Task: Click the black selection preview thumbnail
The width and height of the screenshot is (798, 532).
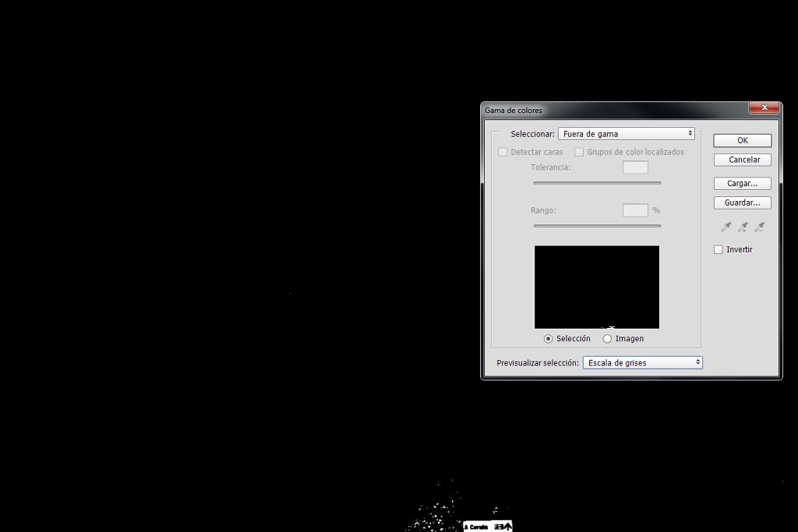Action: [597, 287]
